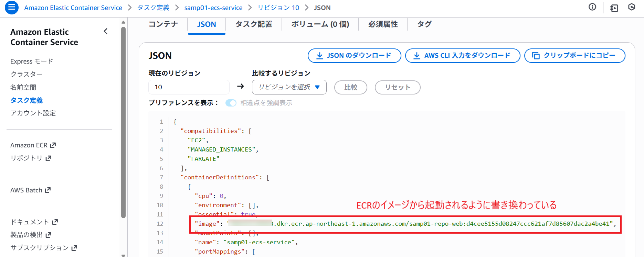This screenshot has height=257, width=644.
Task: Click external link icon beside サブスクリプション
Action: 74,248
